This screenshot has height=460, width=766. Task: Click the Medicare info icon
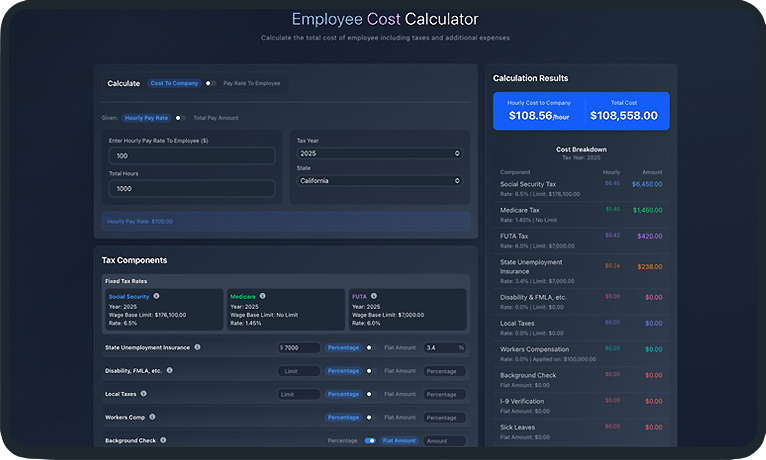click(x=263, y=296)
